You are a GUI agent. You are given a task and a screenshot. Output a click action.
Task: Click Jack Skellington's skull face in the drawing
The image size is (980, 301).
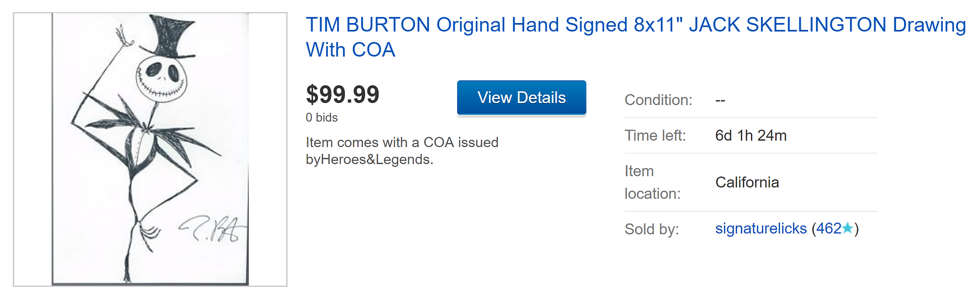point(161,77)
